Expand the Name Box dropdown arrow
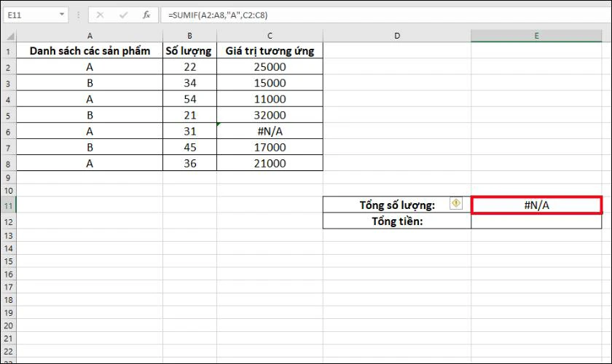The width and height of the screenshot is (612, 364). point(62,15)
